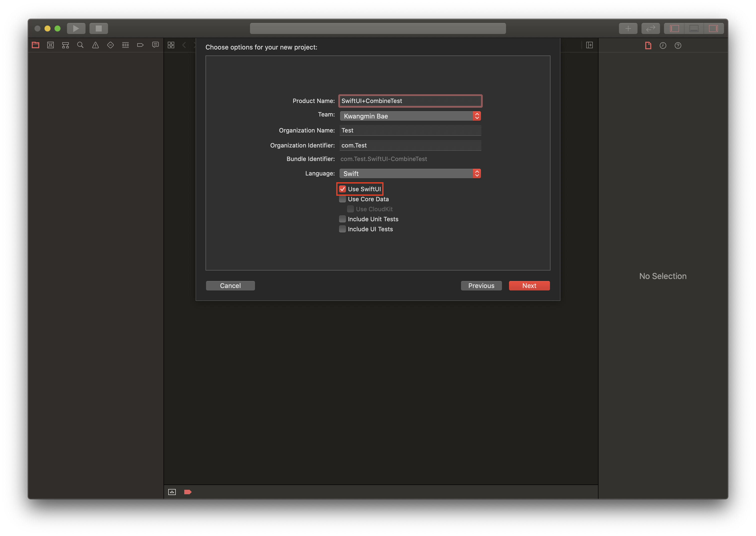Check Include UI Tests option
Image resolution: width=756 pixels, height=536 pixels.
point(342,229)
